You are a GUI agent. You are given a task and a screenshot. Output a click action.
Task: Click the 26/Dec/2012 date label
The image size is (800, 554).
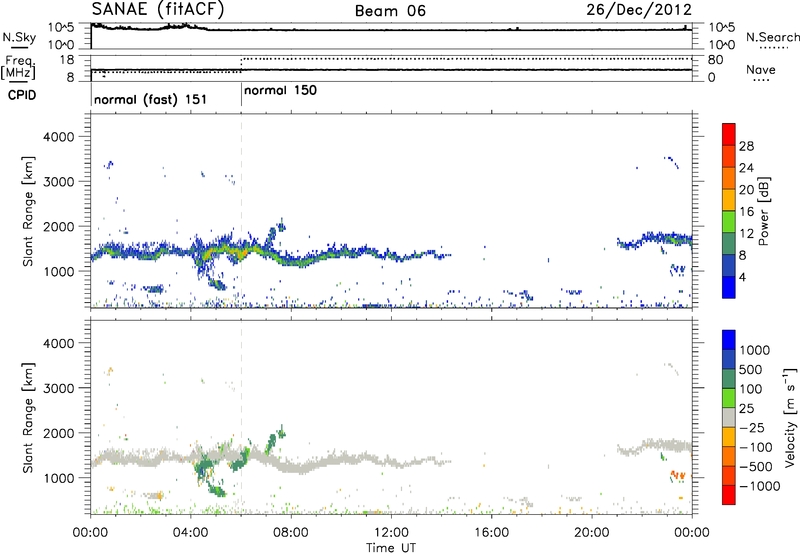639,10
